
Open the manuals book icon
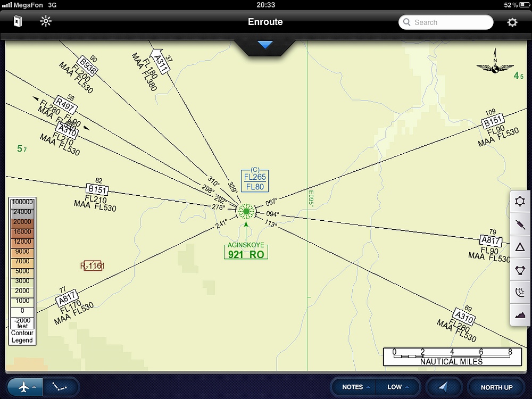[x=18, y=22]
